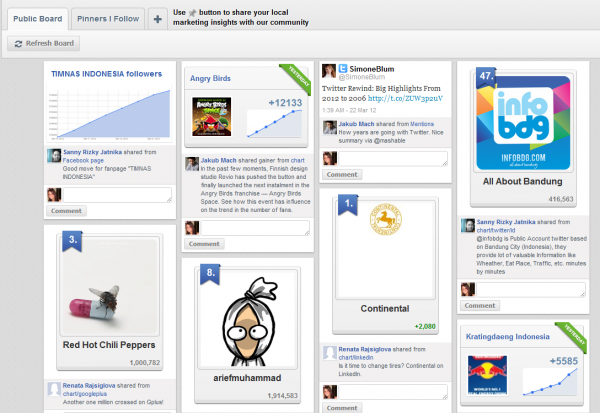600x413 pixels.
Task: Open infobdg logo image
Action: click(523, 123)
